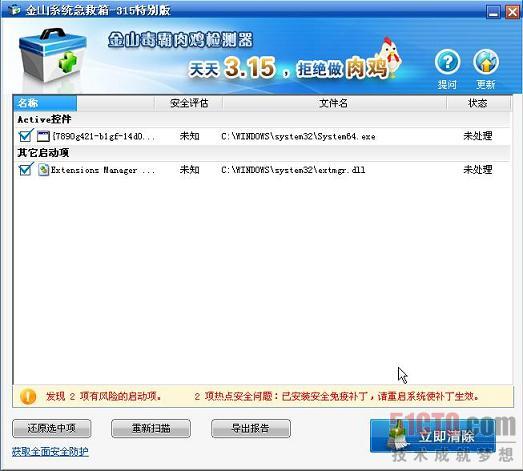Click the window icon beside {7890g421-b1gf-14d0
The image size is (523, 471).
(x=43, y=136)
